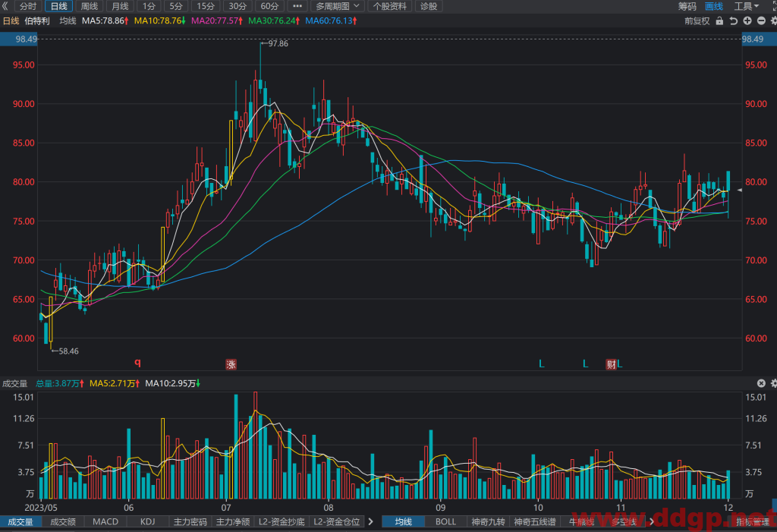777x532 pixels.
Task: Click the undo arrow icon in chart header
Action: pos(734,20)
